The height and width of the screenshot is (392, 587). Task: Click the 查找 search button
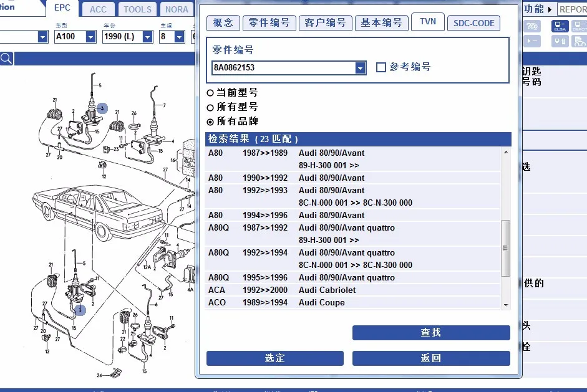pos(431,333)
